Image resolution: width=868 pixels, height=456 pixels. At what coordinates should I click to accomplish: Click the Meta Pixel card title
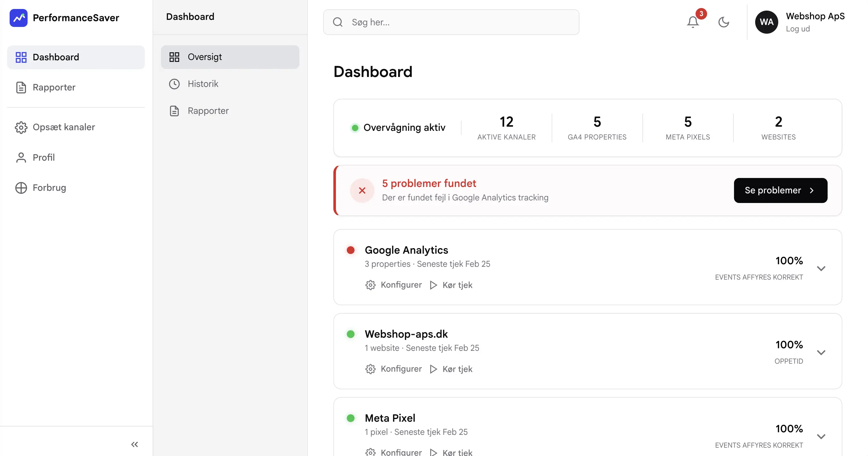pos(390,418)
